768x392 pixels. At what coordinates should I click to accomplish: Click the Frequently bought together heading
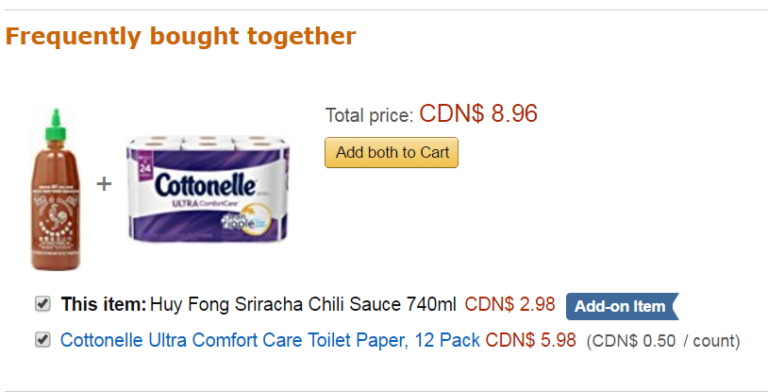pos(180,36)
